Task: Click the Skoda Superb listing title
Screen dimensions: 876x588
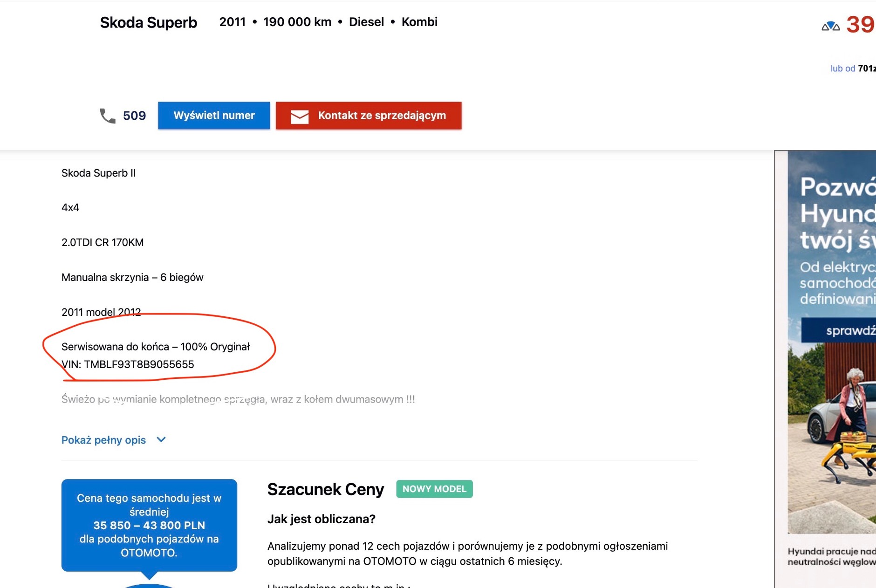Action: (x=149, y=22)
